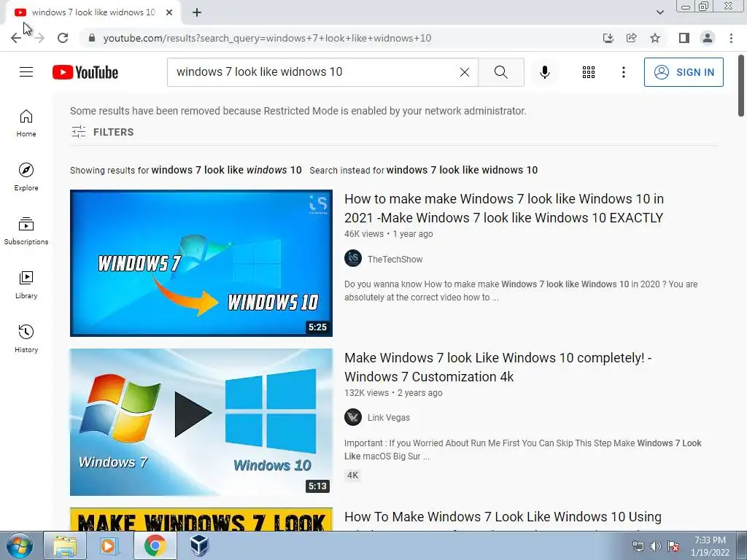
Task: Open Explore in the sidebar
Action: [x=26, y=177]
